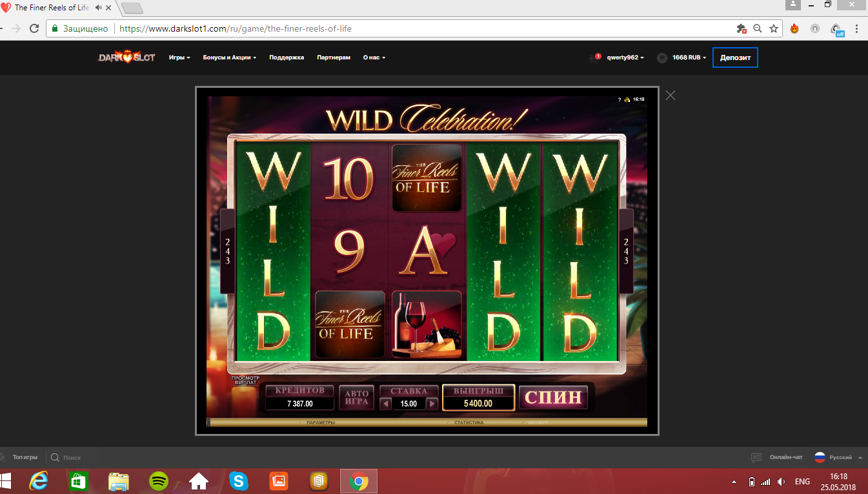
Task: Click the 7 387.00 credits value
Action: tap(299, 404)
